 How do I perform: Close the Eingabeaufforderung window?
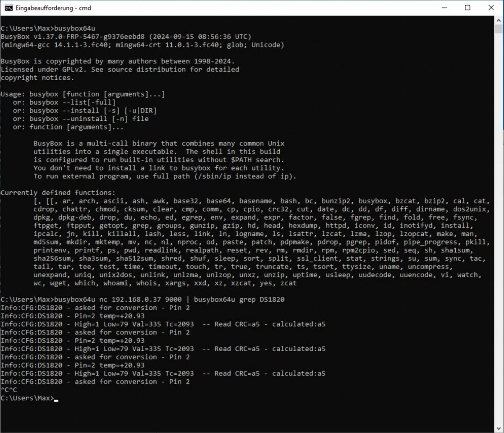pyautogui.click(x=491, y=8)
